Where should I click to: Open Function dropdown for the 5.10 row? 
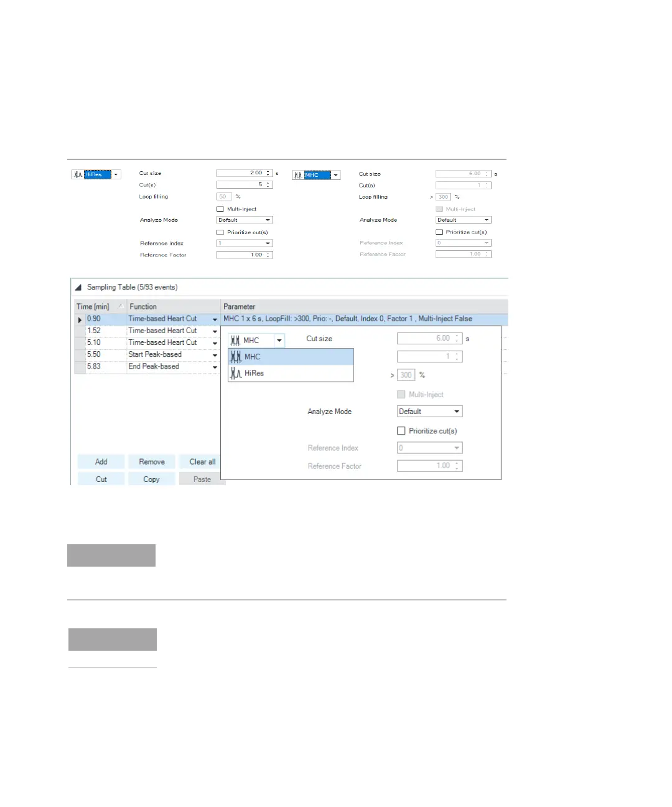(x=215, y=343)
